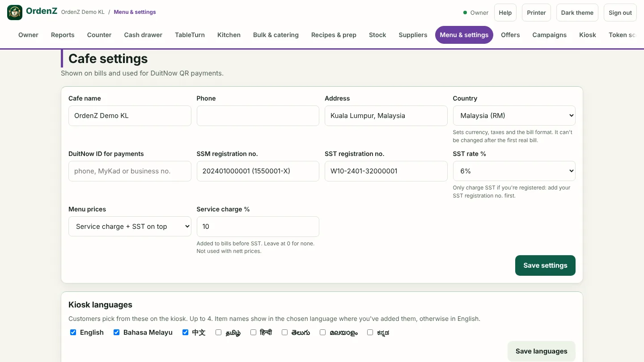This screenshot has height=362, width=644.
Task: Switch to the Stock tab
Action: 377,35
